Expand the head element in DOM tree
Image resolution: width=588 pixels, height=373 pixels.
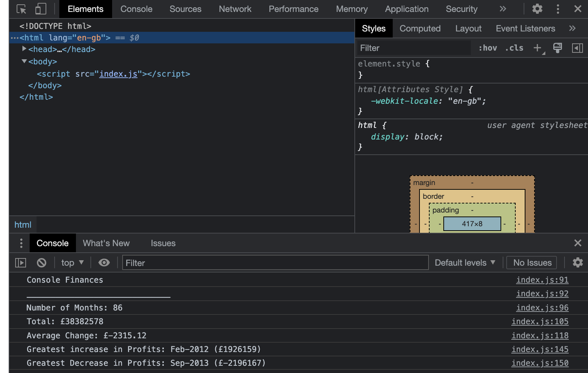pyautogui.click(x=24, y=49)
